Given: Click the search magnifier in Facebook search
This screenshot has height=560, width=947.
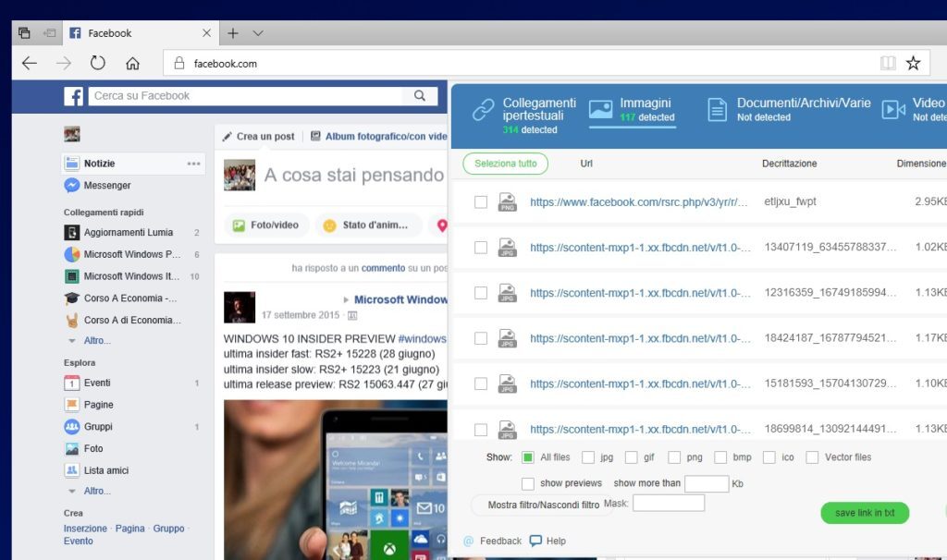Looking at the screenshot, I should [x=420, y=95].
